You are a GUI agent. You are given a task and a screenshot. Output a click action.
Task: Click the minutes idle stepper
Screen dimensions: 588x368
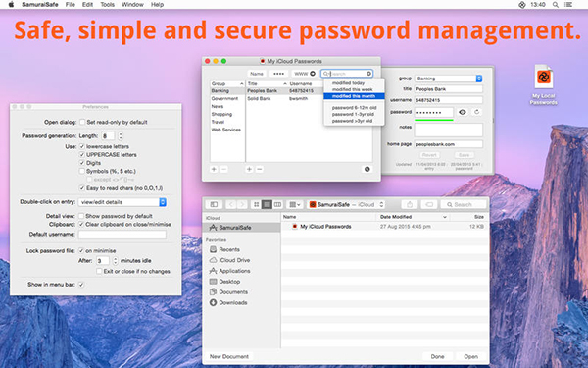tap(115, 261)
